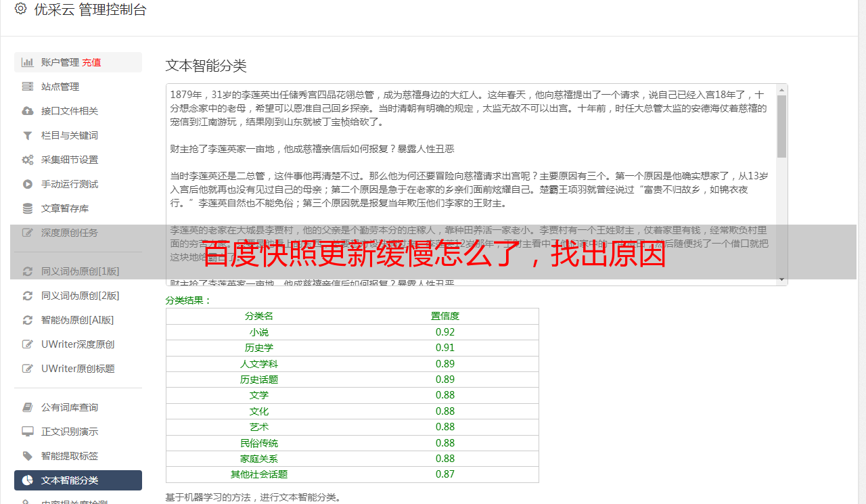Click the 0.87 confidence value
The width and height of the screenshot is (866, 504).
coord(445,474)
